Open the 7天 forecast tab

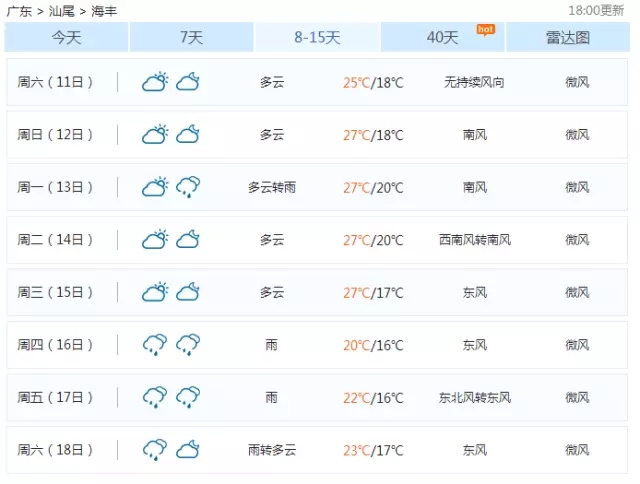(191, 37)
